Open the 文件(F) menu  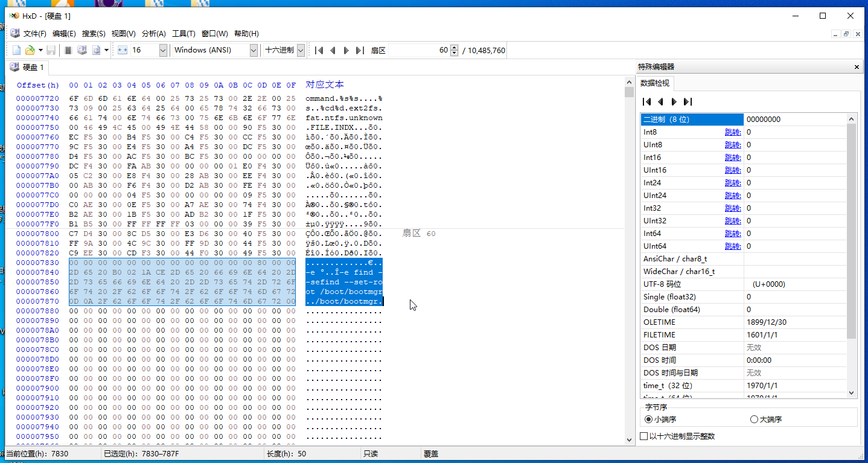[34, 34]
